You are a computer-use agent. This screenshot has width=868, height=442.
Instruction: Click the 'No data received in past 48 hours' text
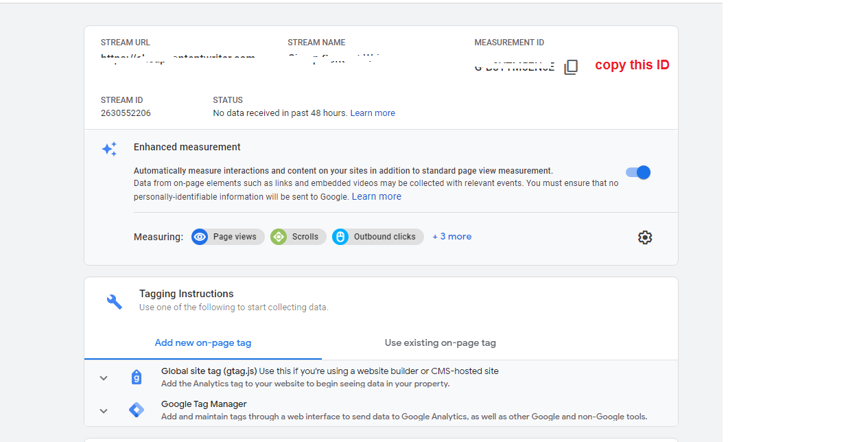tap(280, 113)
